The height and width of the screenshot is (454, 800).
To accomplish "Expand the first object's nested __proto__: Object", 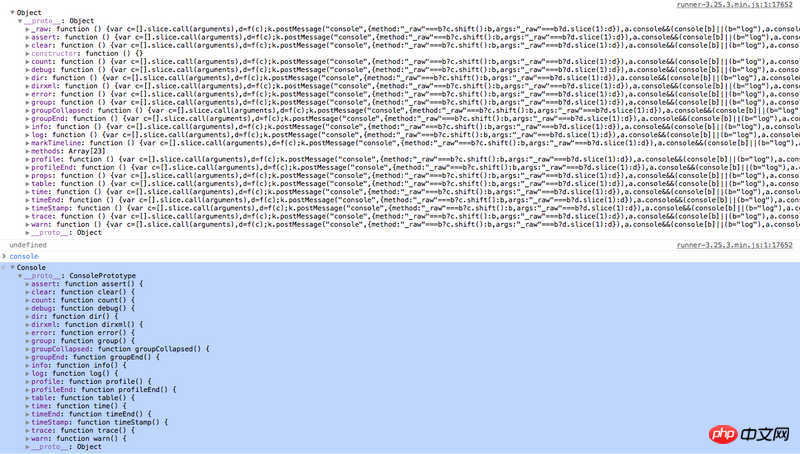I will point(28,233).
